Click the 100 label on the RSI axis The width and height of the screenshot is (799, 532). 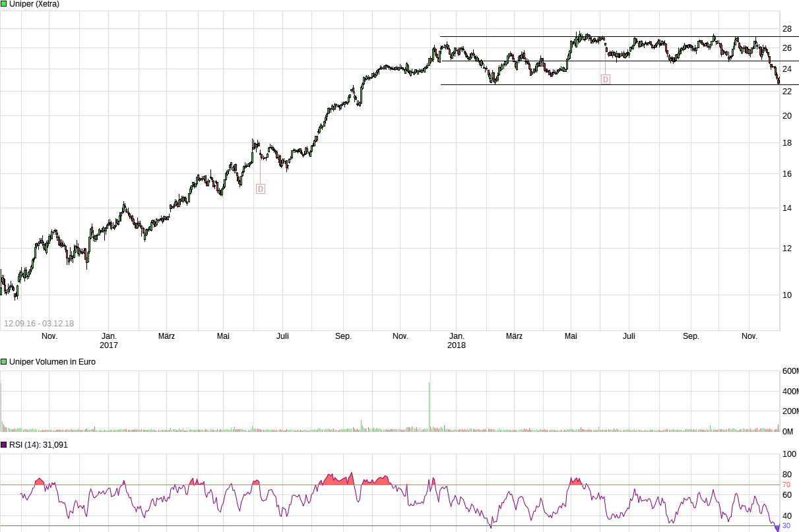coord(788,454)
